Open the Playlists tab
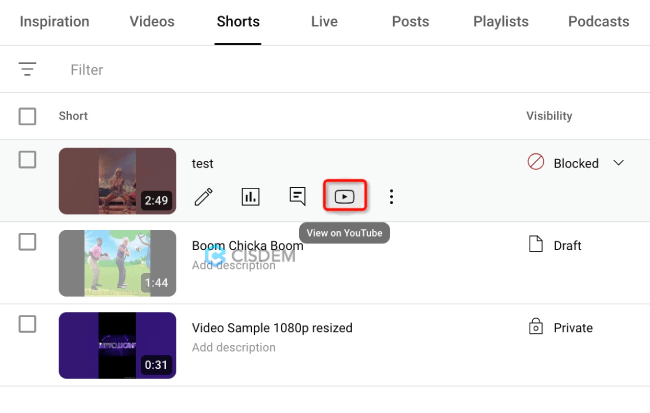Screen dimensions: 650x413 coord(498,21)
